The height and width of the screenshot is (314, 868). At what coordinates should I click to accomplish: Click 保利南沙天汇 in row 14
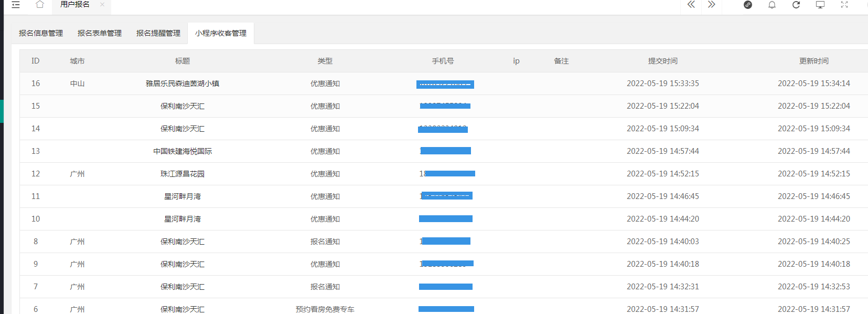(x=183, y=129)
